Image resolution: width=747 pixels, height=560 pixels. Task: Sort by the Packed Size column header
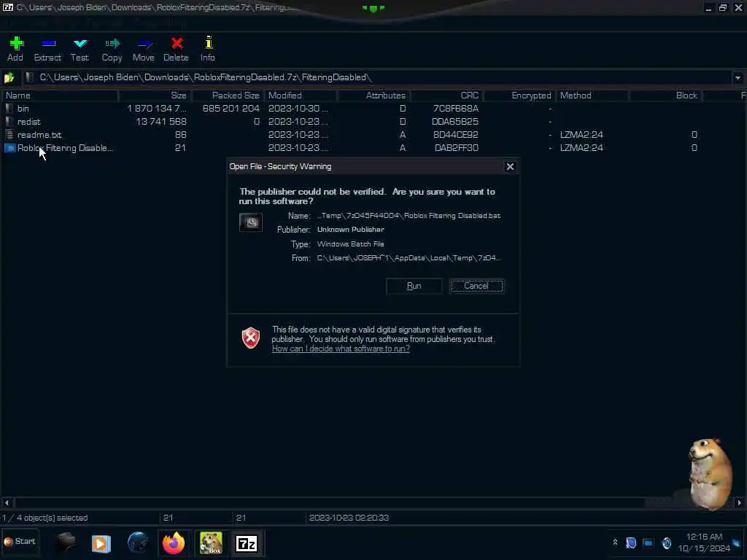[x=228, y=96]
